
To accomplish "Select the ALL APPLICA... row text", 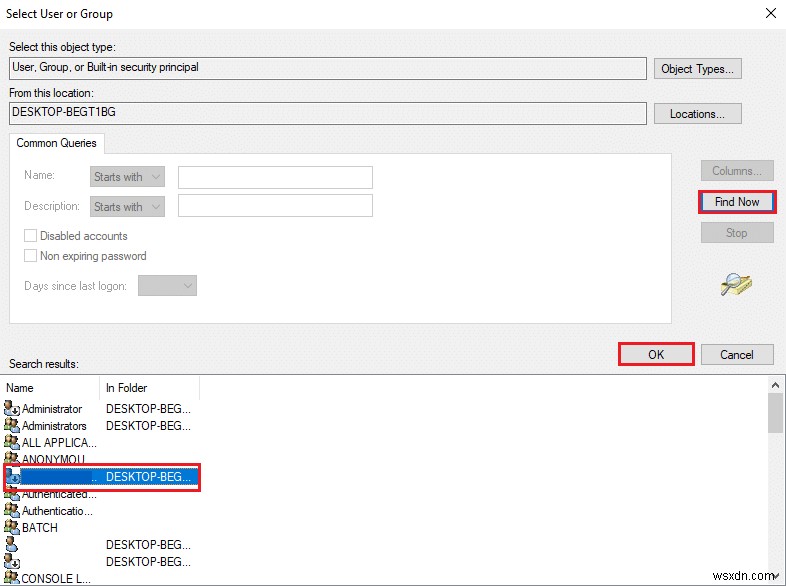I will click(x=59, y=443).
